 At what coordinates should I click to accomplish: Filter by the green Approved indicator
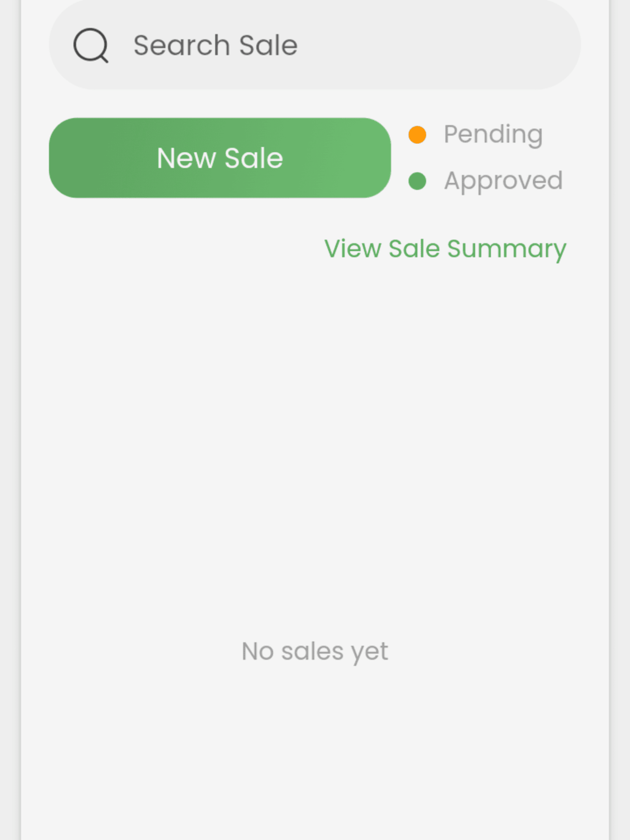pyautogui.click(x=417, y=181)
